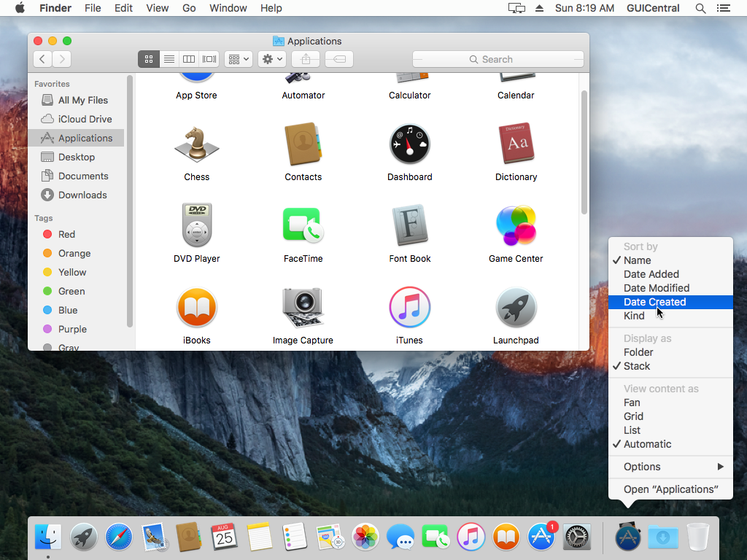Sort stack by Date Added
Viewport: 747px width, 560px height.
click(670, 274)
